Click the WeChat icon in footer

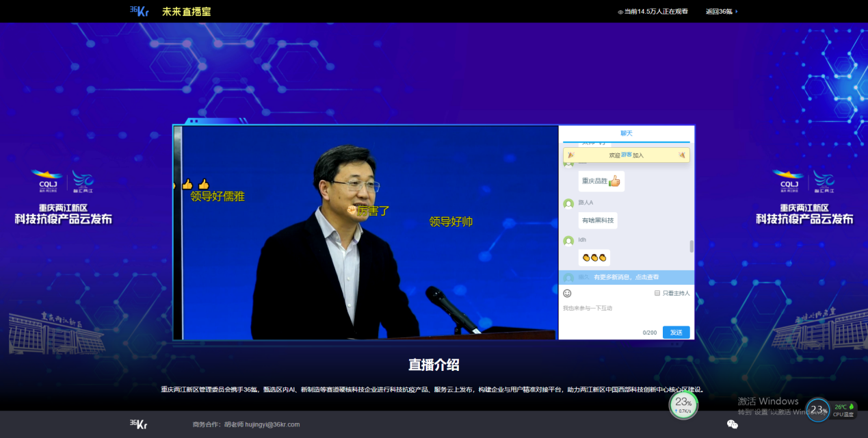pyautogui.click(x=732, y=424)
